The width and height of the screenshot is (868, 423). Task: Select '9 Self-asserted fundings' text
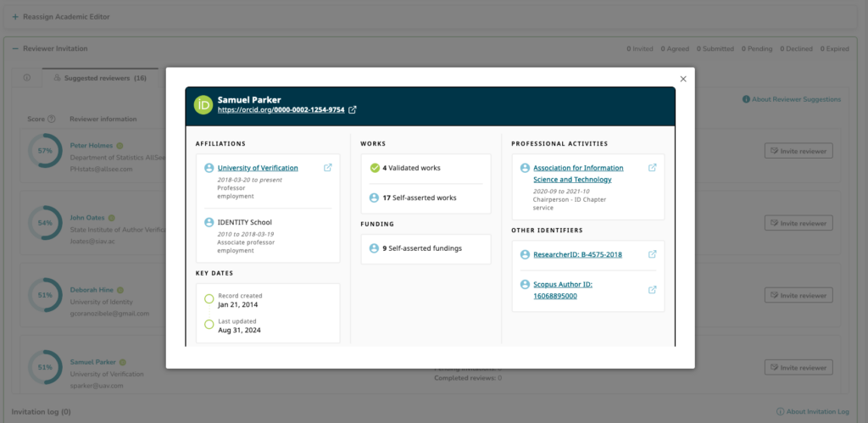point(422,248)
